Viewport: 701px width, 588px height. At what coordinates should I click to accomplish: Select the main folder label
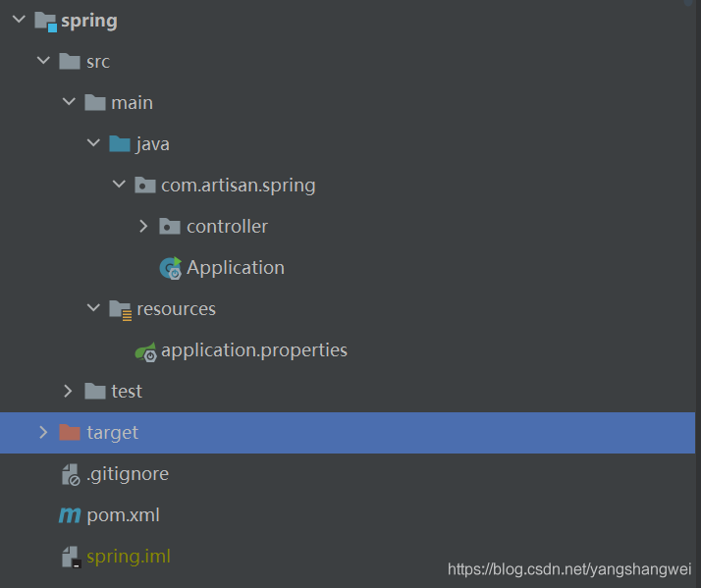(132, 103)
